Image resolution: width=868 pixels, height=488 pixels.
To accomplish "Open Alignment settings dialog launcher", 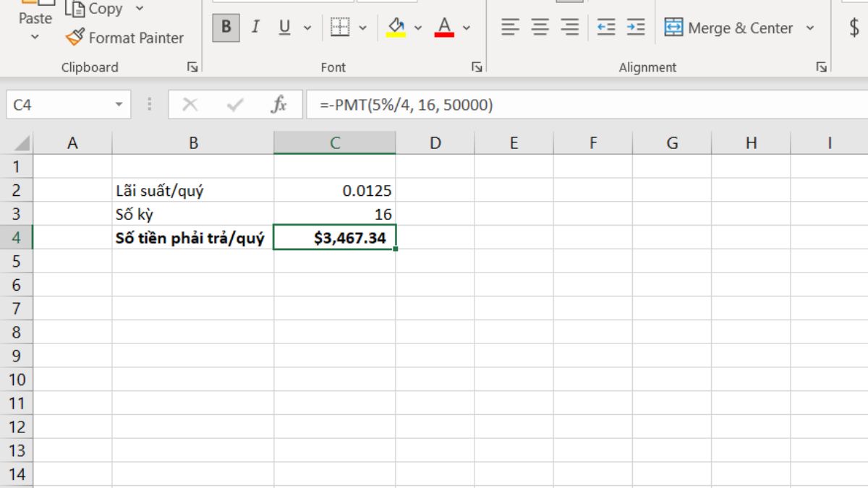I will click(821, 67).
